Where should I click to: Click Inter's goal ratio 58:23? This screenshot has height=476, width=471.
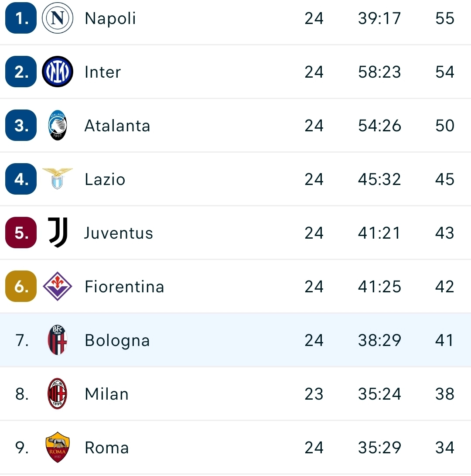click(x=379, y=72)
